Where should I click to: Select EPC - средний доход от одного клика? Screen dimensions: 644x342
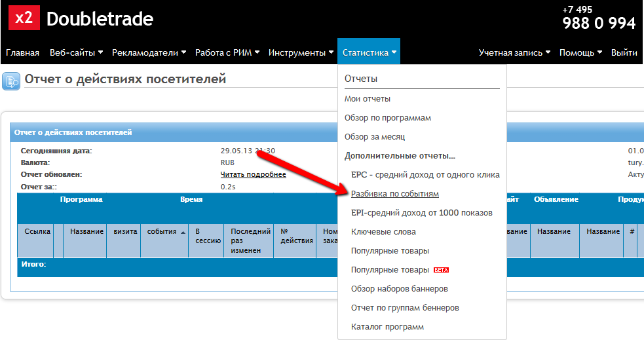click(425, 175)
